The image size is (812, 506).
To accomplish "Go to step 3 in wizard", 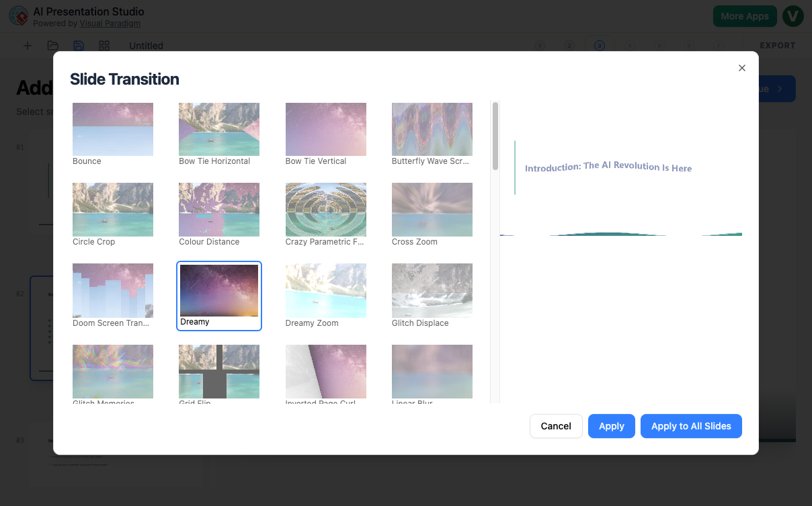I will [600, 46].
